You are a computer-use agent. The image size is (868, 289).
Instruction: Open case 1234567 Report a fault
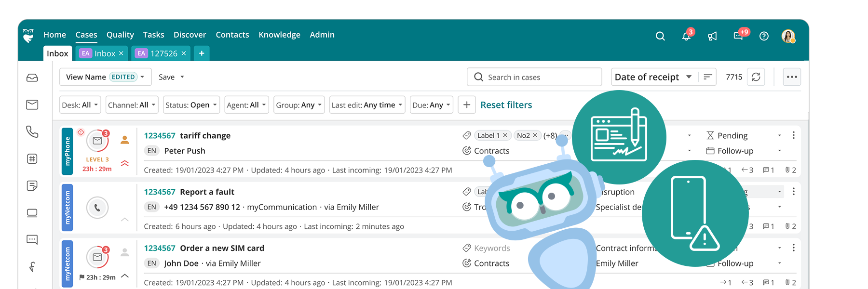click(189, 192)
